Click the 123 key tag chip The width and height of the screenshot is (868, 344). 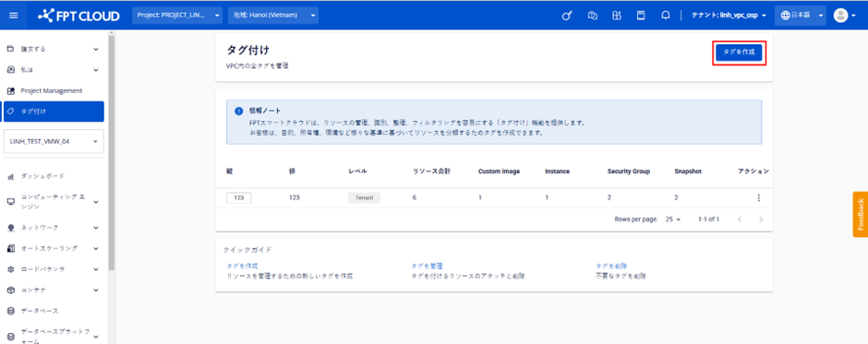point(239,197)
